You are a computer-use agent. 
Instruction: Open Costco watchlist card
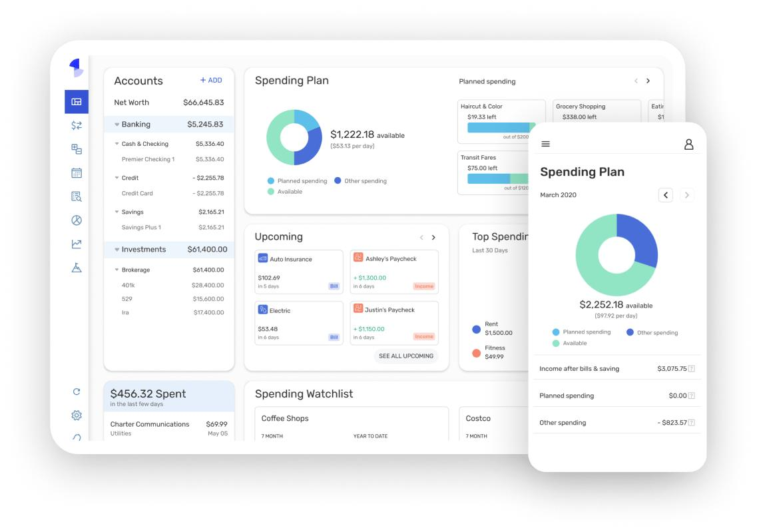tap(493, 424)
